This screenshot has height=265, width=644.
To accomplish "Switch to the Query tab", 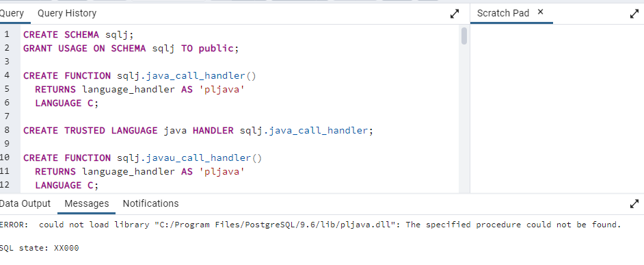I will (12, 13).
